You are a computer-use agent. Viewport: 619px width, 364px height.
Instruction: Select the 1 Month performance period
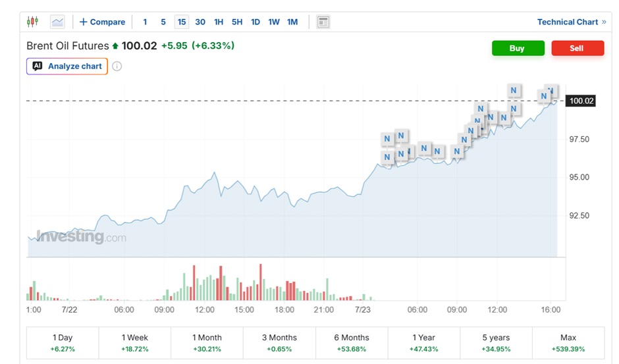click(x=207, y=343)
